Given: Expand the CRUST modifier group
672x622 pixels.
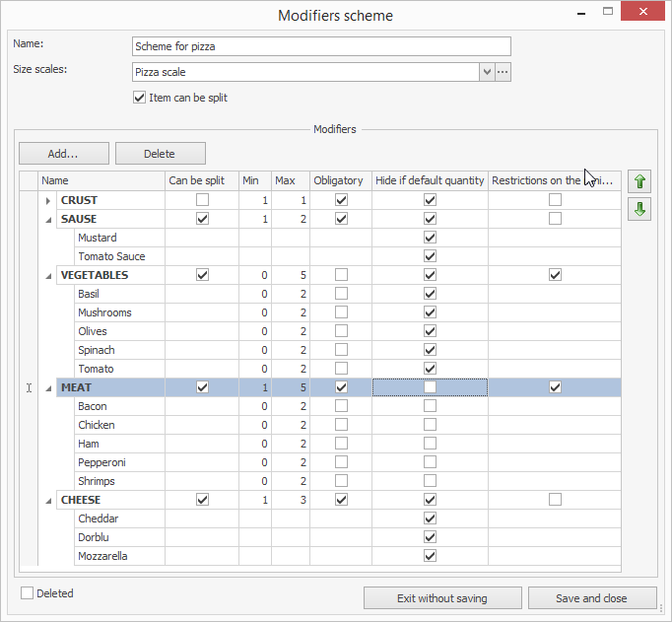Looking at the screenshot, I should point(48,201).
